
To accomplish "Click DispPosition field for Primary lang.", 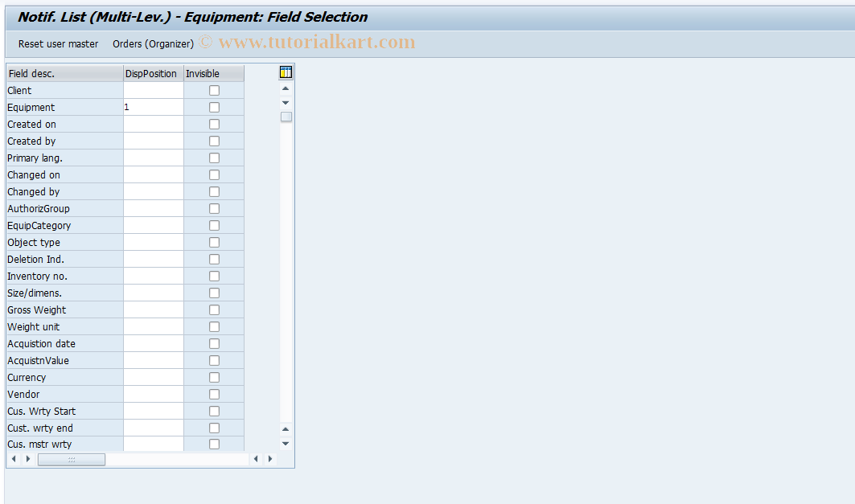I will click(154, 158).
